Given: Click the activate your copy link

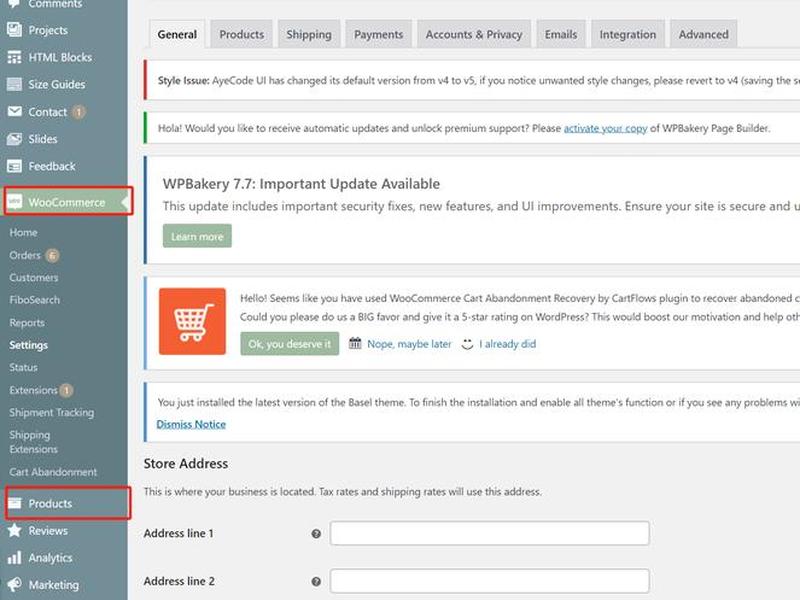Looking at the screenshot, I should coord(605,128).
